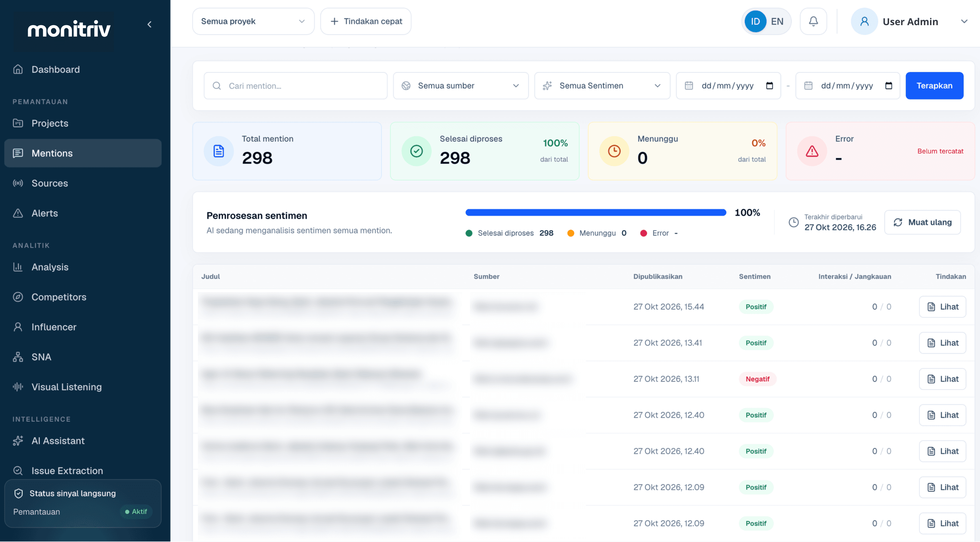
Task: Open Projects in the sidebar
Action: tap(83, 123)
